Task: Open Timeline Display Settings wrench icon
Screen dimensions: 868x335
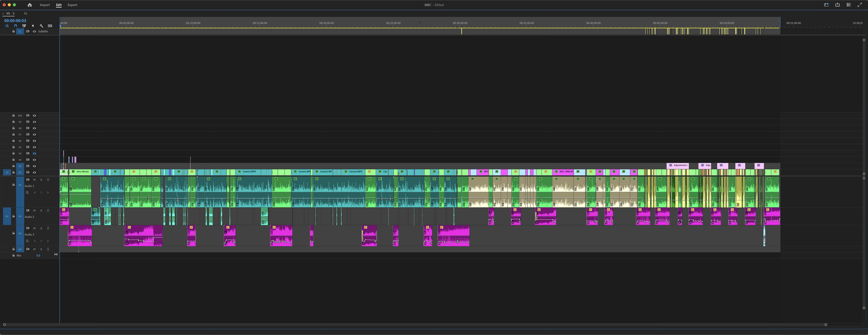Action: pyautogui.click(x=41, y=26)
